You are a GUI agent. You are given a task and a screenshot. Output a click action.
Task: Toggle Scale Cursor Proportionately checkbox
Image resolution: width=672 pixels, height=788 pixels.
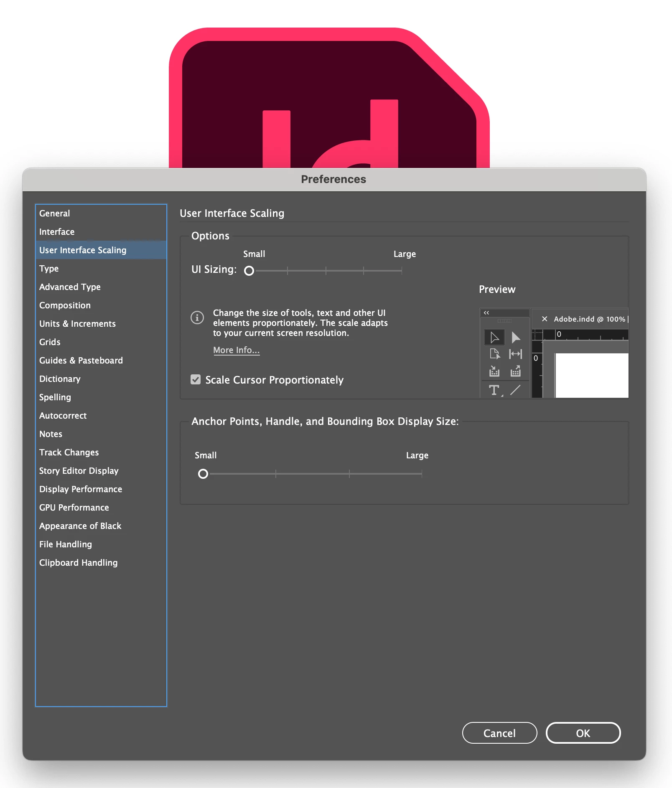point(196,379)
